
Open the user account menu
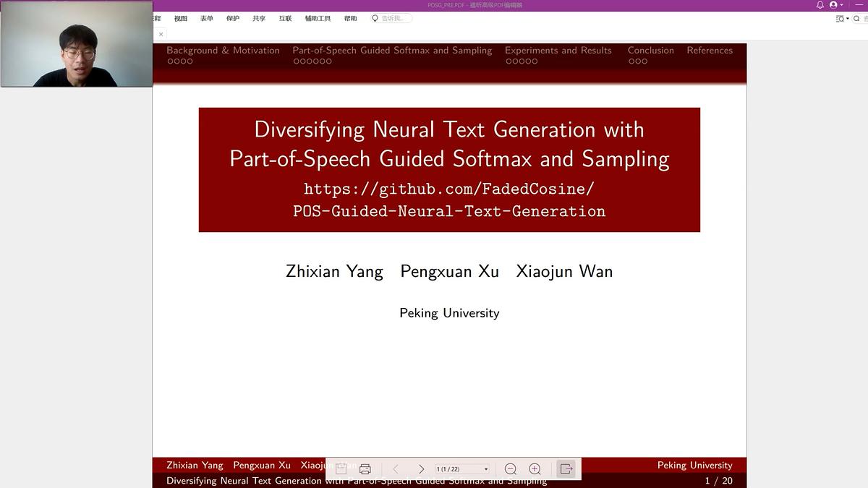(835, 5)
